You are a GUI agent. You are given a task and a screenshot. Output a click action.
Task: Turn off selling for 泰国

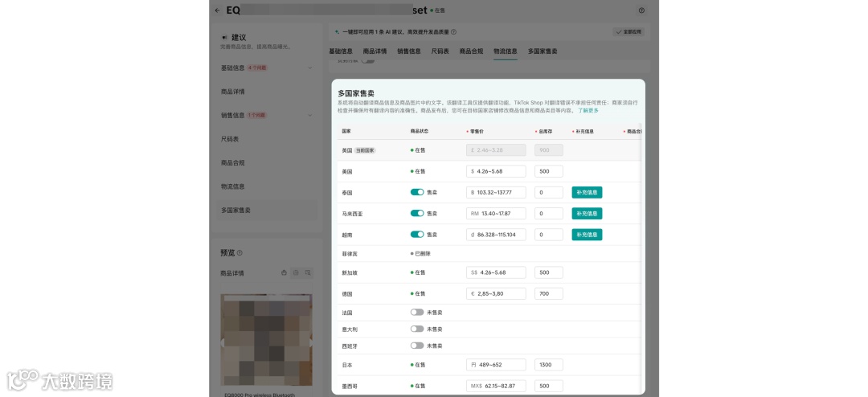[x=417, y=192]
